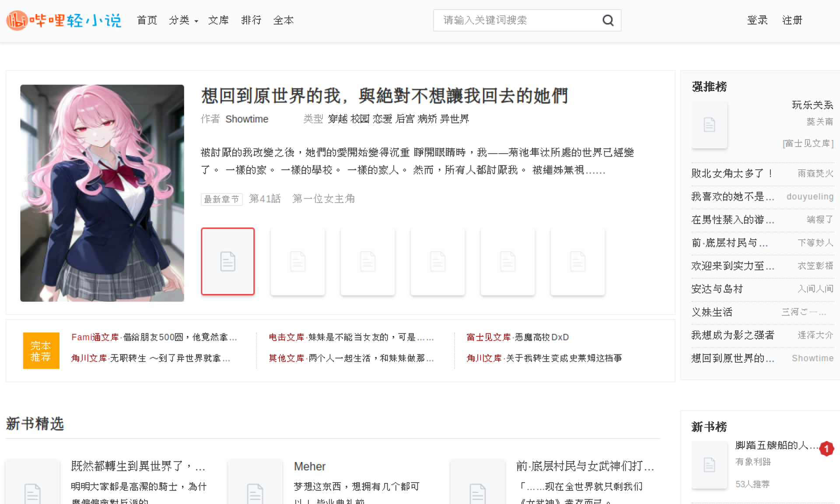840x504 pixels.
Task: Click the 穿越 genre tag
Action: click(338, 119)
